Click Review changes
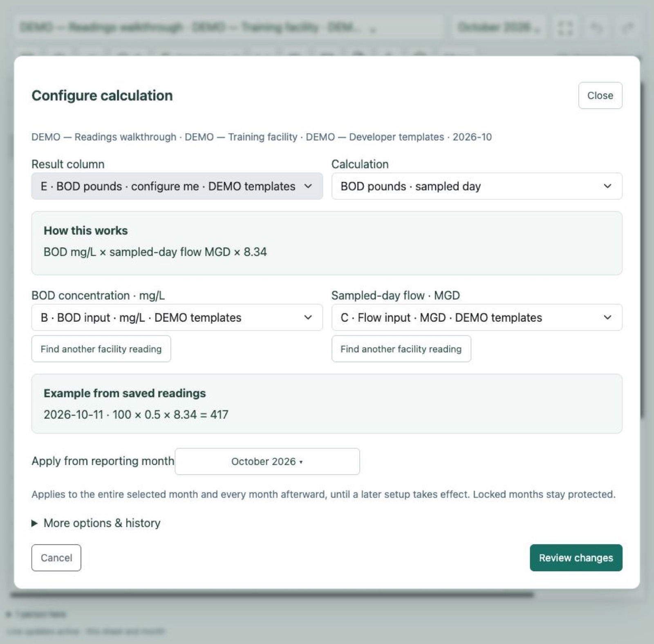Viewport: 654px width, 644px height. (x=576, y=558)
